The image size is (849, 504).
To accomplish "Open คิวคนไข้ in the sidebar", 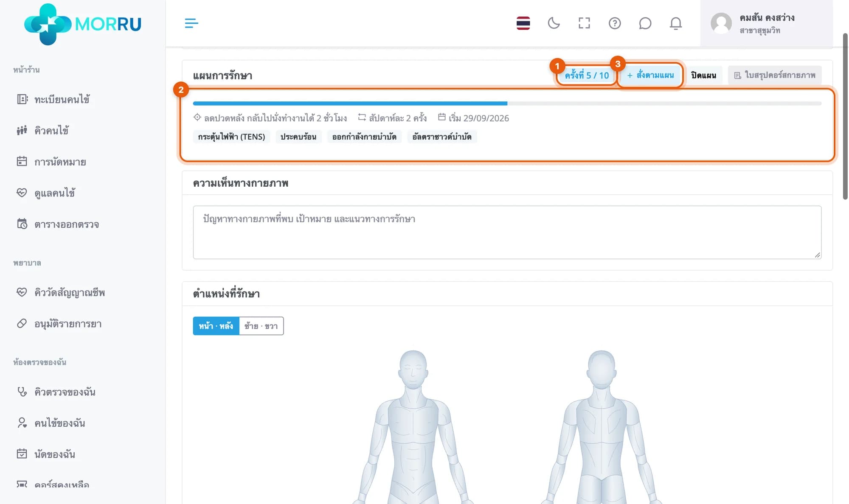I will [x=51, y=130].
